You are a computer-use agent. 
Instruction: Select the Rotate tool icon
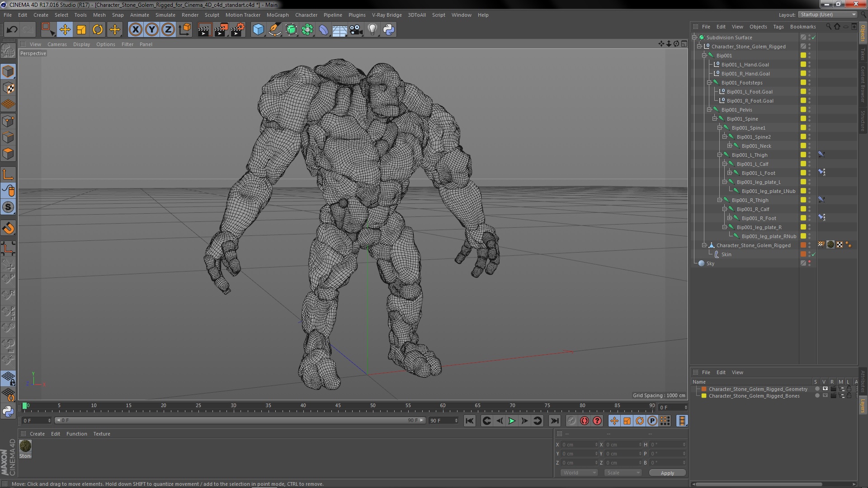click(98, 30)
